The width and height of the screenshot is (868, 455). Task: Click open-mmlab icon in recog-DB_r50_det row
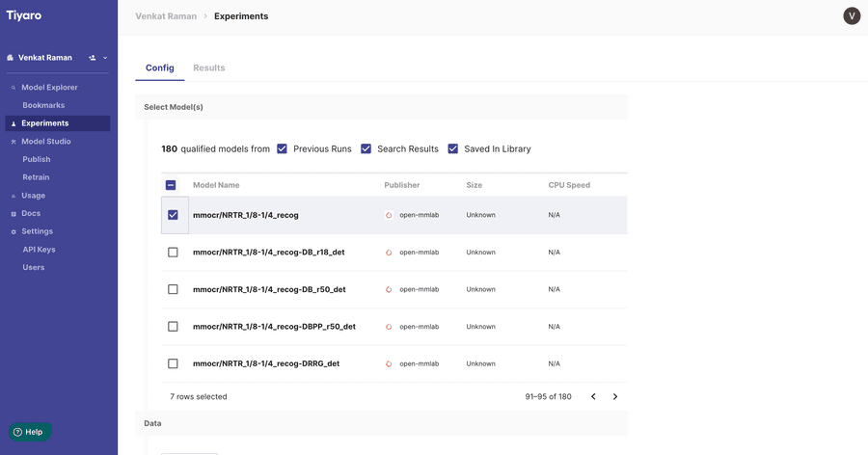click(x=389, y=289)
